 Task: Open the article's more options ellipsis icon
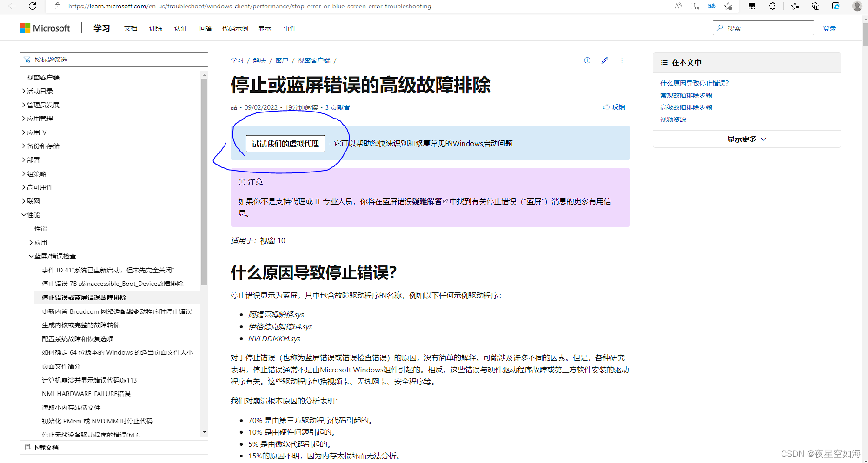pos(622,60)
